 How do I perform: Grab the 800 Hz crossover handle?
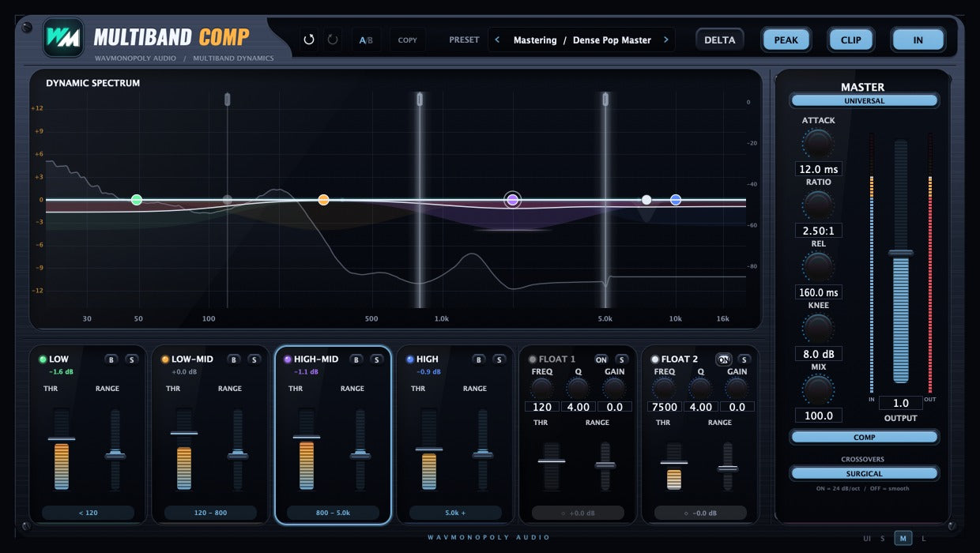pos(420,99)
